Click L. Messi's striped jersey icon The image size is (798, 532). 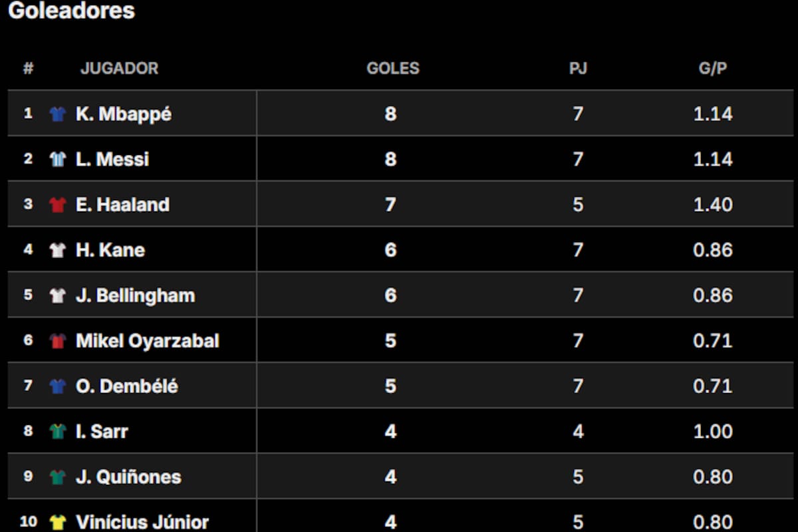[x=58, y=160]
